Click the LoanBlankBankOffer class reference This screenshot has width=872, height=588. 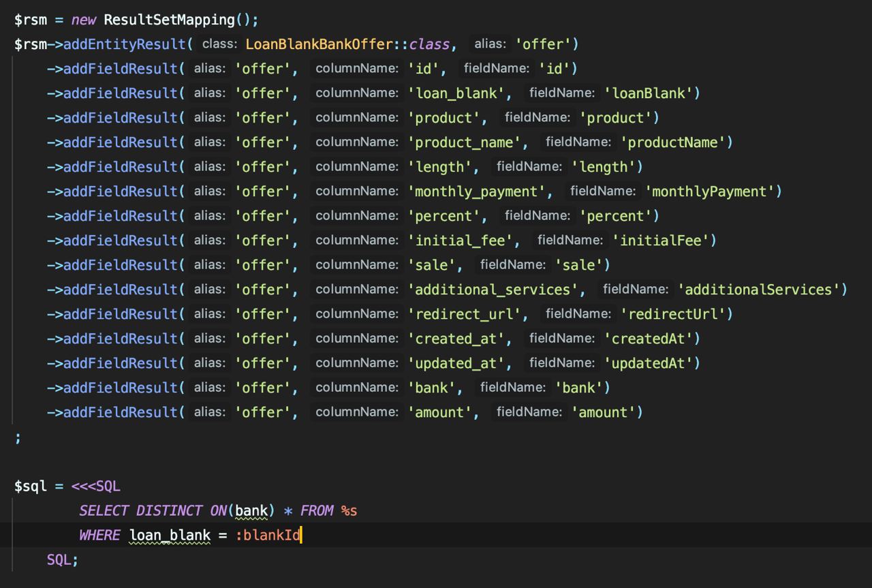pyautogui.click(x=319, y=44)
